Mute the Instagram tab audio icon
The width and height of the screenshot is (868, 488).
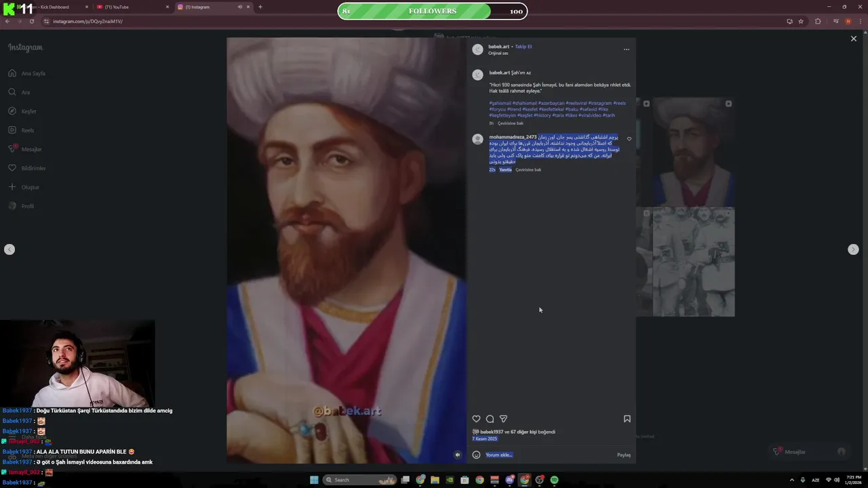pyautogui.click(x=239, y=7)
